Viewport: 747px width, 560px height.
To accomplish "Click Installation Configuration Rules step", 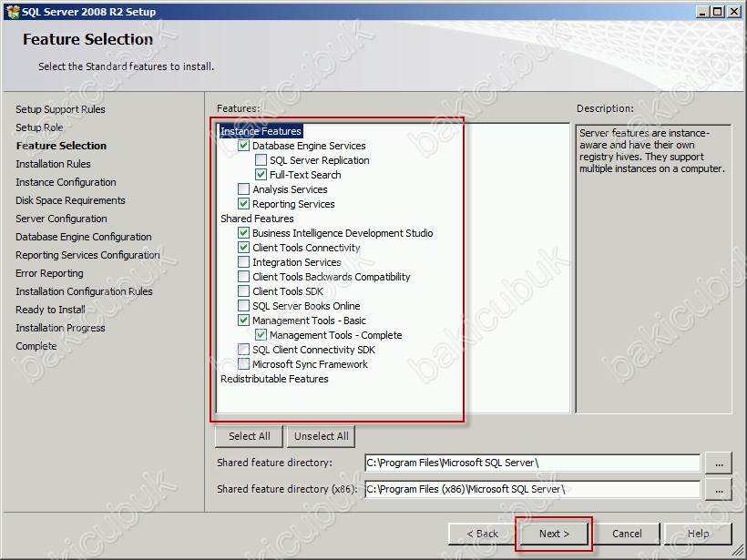I will click(x=84, y=291).
